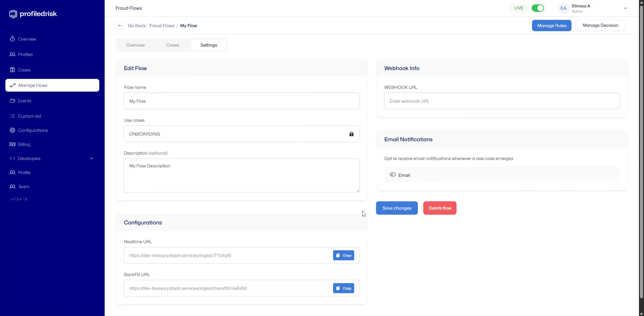
Task: Open the Cases sidebar item
Action: point(24,70)
